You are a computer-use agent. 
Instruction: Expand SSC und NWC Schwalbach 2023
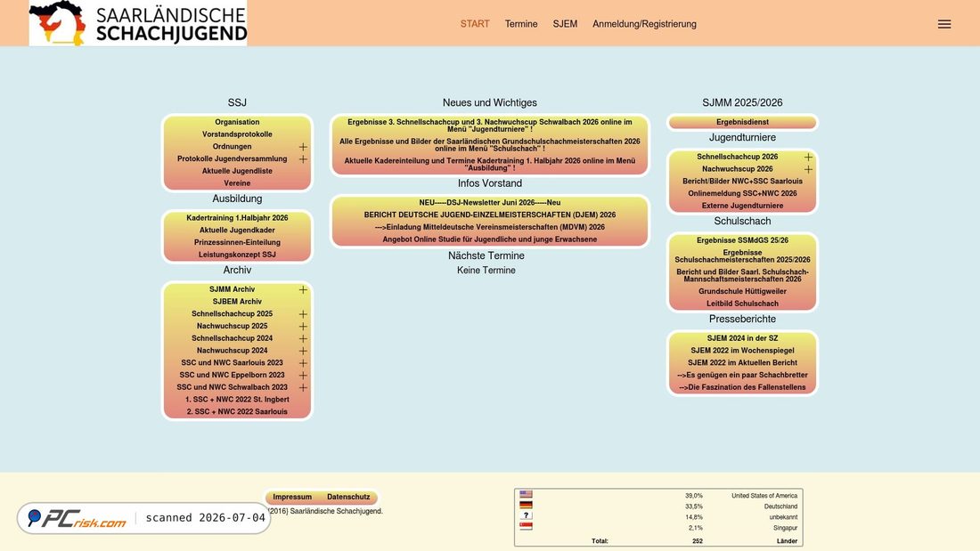[303, 387]
